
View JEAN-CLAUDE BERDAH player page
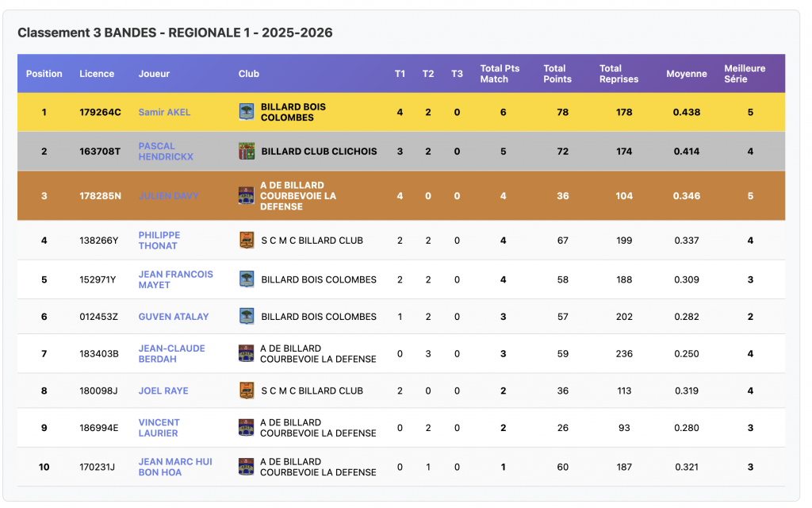tap(171, 353)
